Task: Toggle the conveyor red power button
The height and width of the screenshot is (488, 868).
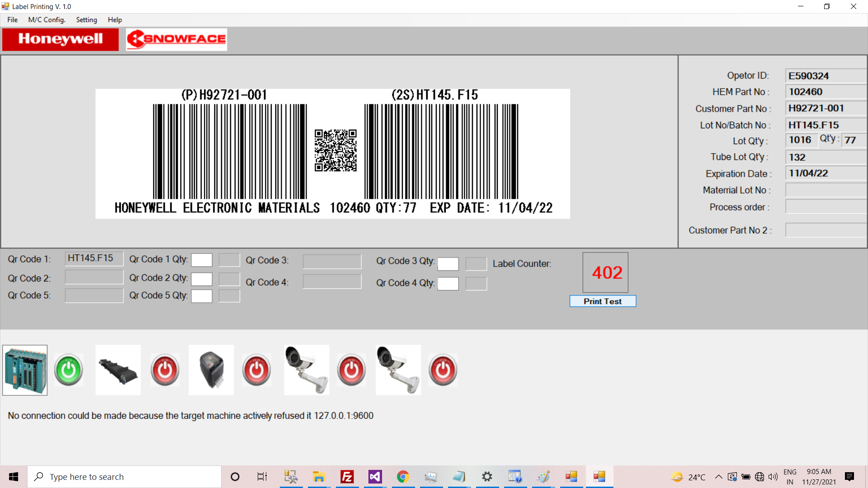Action: point(165,370)
